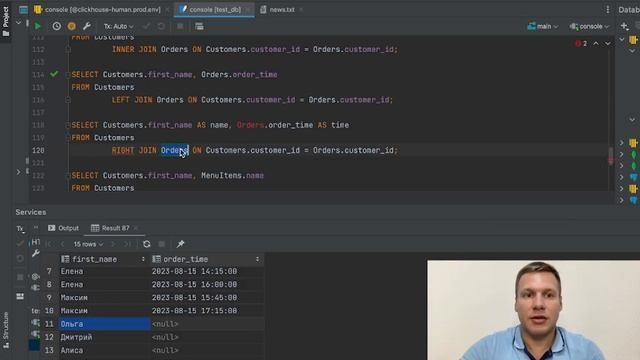Open query history clock icon
The image size is (640, 360).
[56, 26]
